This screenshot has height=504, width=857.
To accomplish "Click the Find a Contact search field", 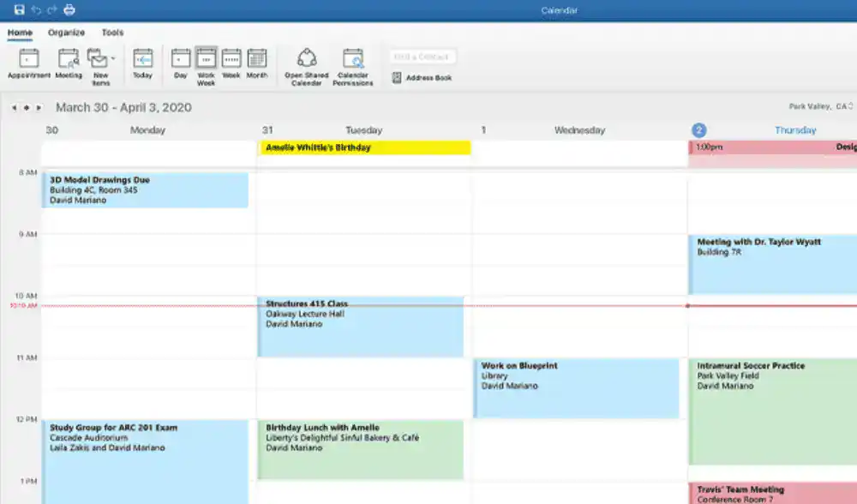I will coord(423,57).
